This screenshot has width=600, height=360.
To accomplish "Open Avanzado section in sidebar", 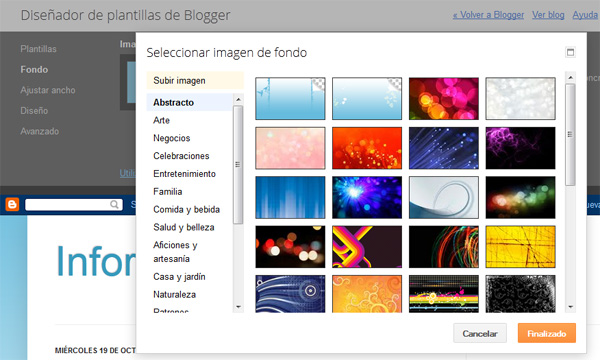I will point(39,131).
